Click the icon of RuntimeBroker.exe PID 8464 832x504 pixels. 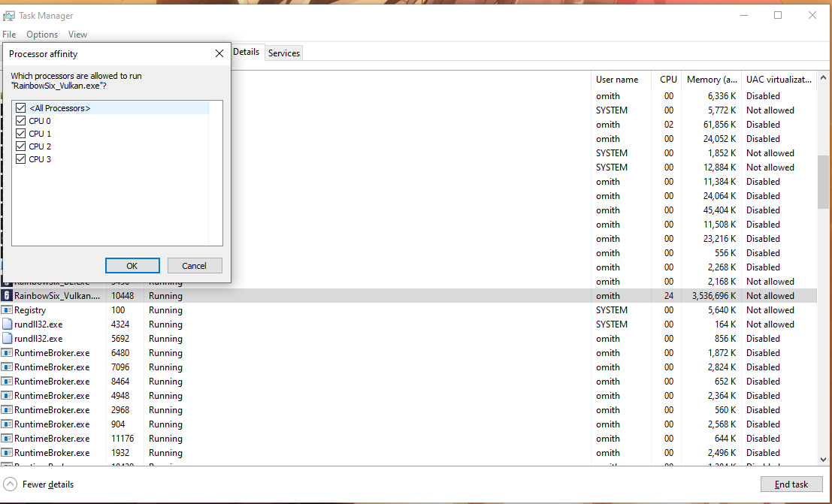(7, 382)
